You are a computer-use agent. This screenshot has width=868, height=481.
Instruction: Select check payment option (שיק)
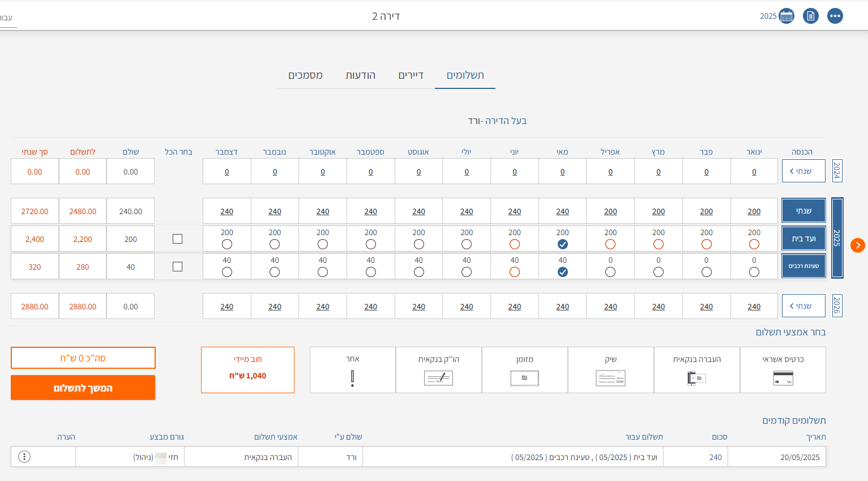(x=610, y=370)
